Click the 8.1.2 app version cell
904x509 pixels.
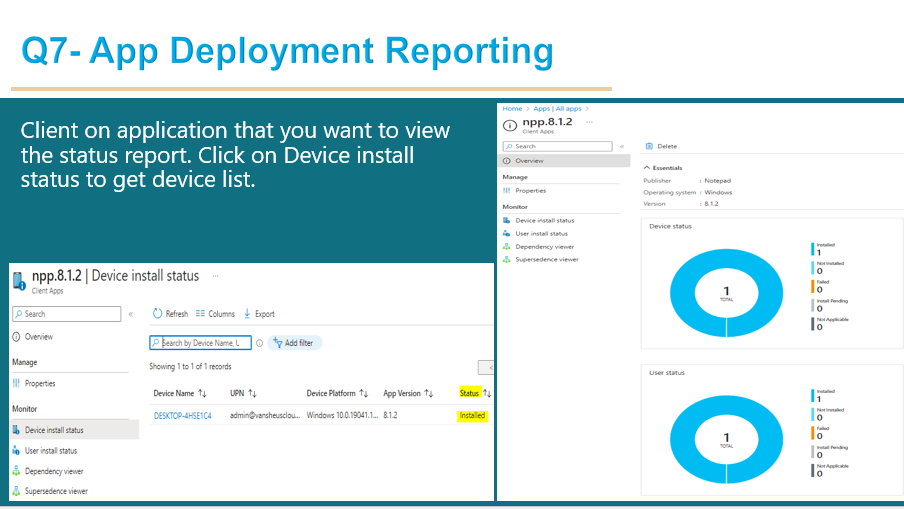[390, 415]
